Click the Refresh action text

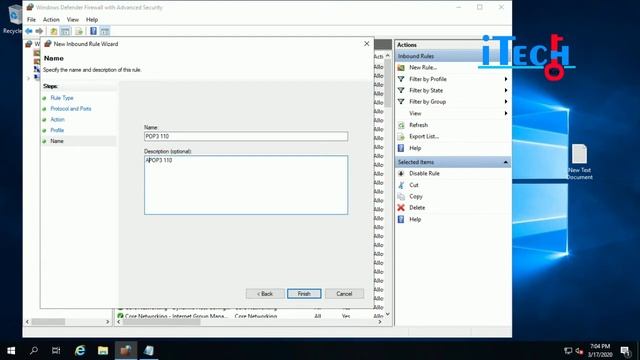click(418, 125)
